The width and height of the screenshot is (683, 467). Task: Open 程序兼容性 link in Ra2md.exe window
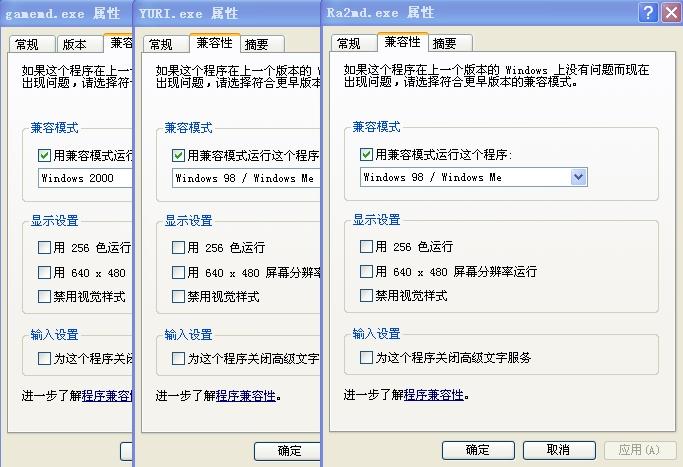pos(434,395)
